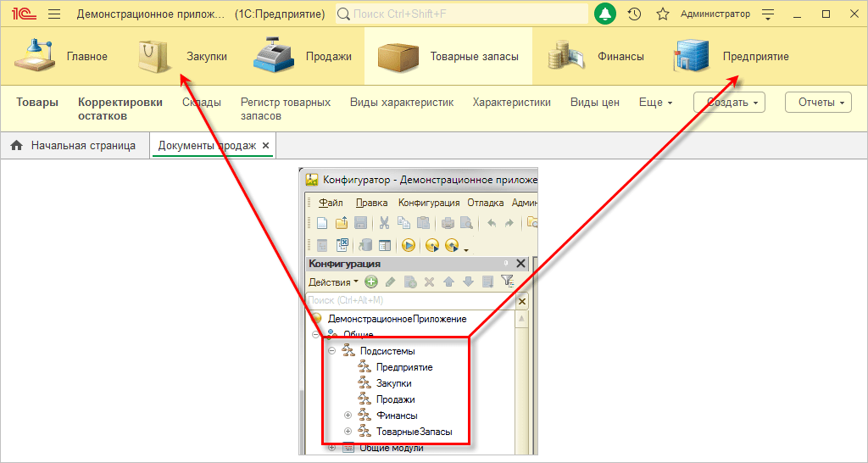
Task: Open the Виды цен link
Action: 594,103
